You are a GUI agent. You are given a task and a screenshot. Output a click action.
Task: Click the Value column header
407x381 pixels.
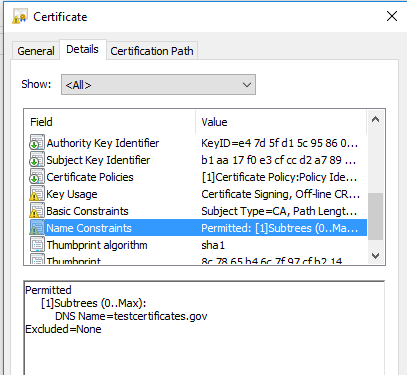pyautogui.click(x=281, y=122)
